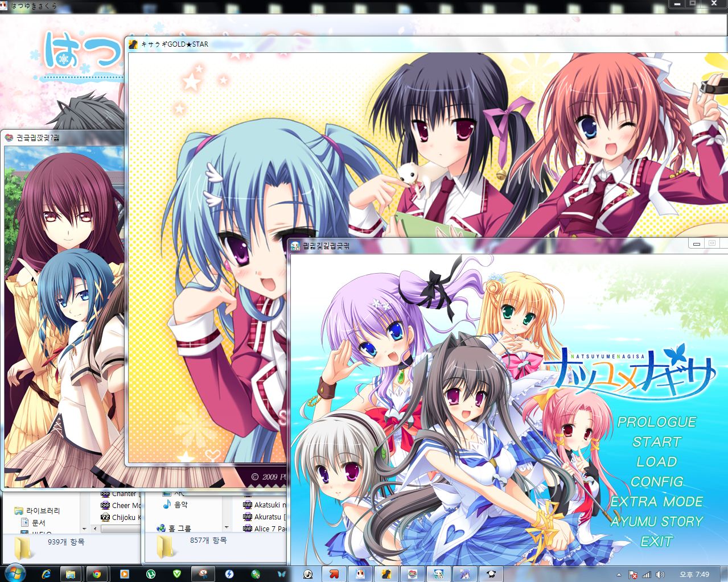
Task: Select the Chijoku 7z archive file
Action: (x=122, y=517)
